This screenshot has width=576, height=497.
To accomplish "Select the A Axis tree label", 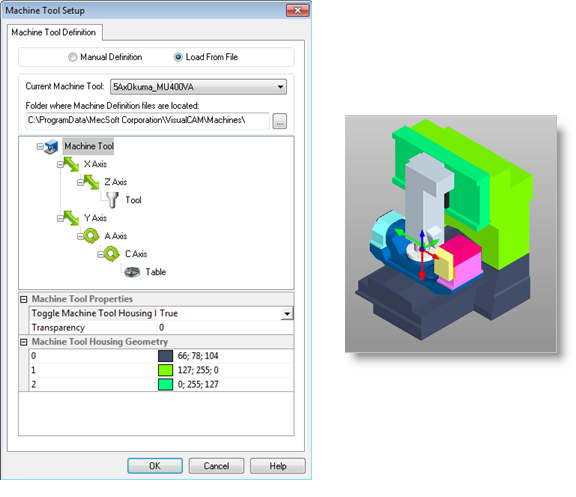I will [x=116, y=236].
